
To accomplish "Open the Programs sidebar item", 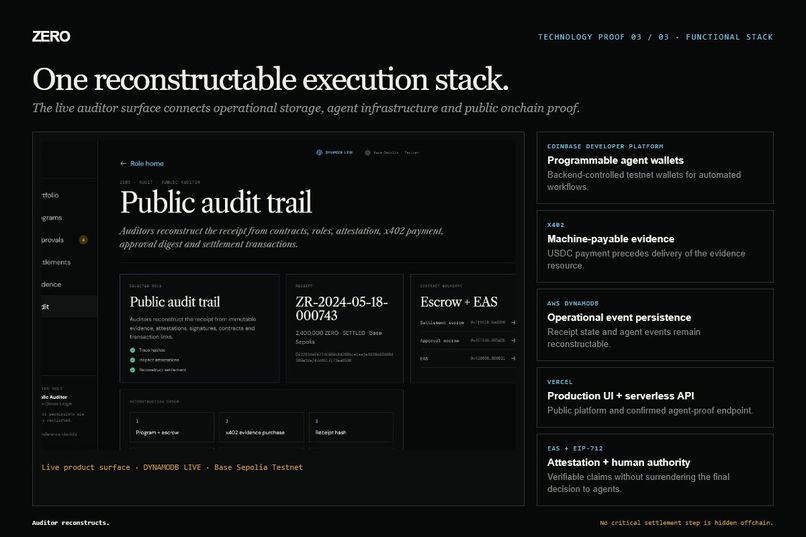I will coord(51,218).
